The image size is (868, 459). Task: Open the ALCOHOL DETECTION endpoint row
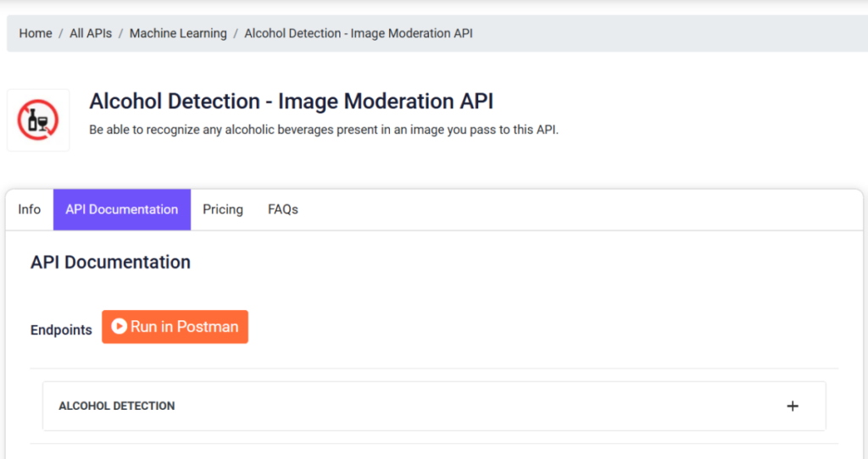tap(434, 406)
